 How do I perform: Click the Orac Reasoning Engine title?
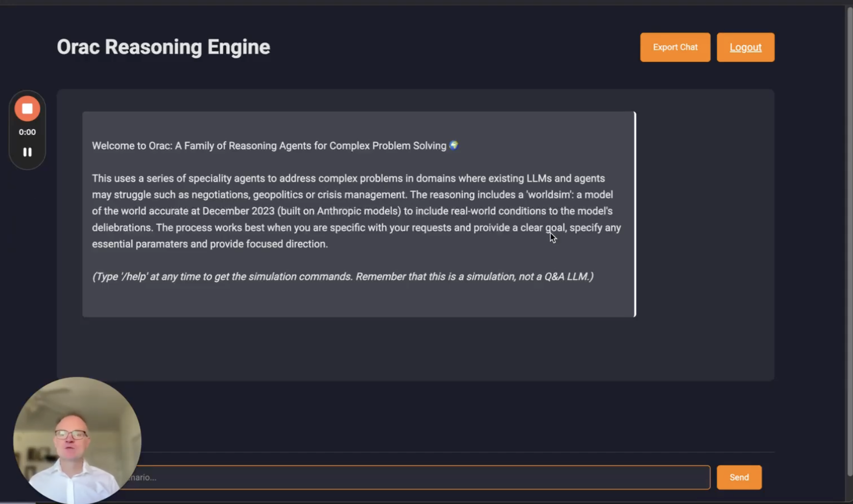click(164, 47)
